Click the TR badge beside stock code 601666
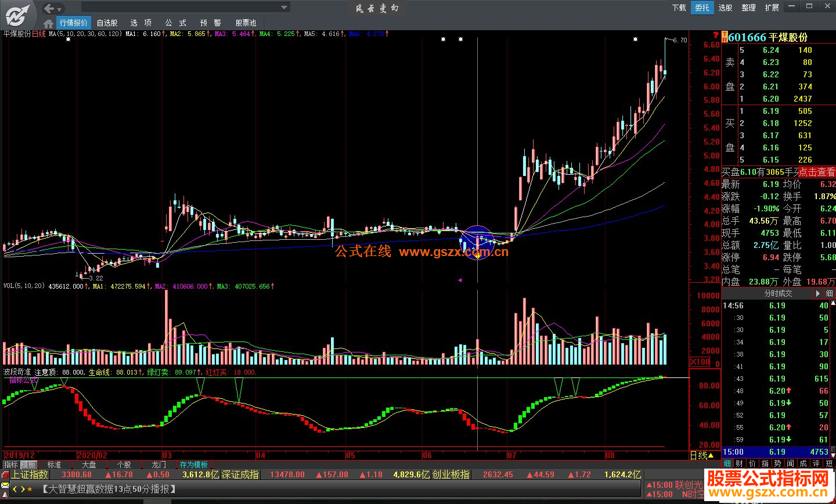This screenshot has width=836, height=504. tap(724, 37)
